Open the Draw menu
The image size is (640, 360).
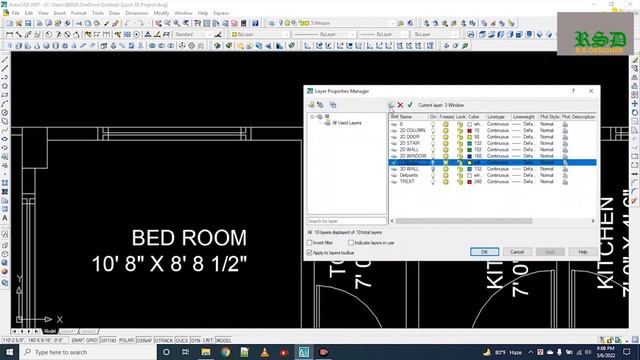point(114,13)
